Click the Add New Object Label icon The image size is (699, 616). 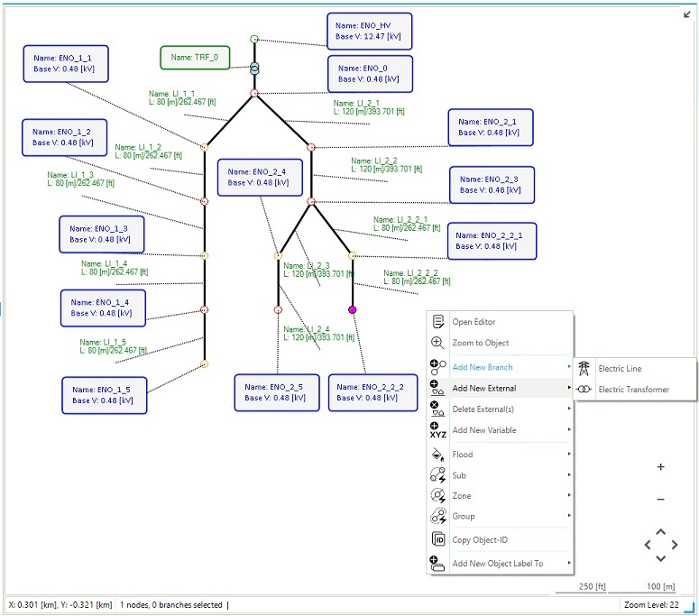pos(437,564)
